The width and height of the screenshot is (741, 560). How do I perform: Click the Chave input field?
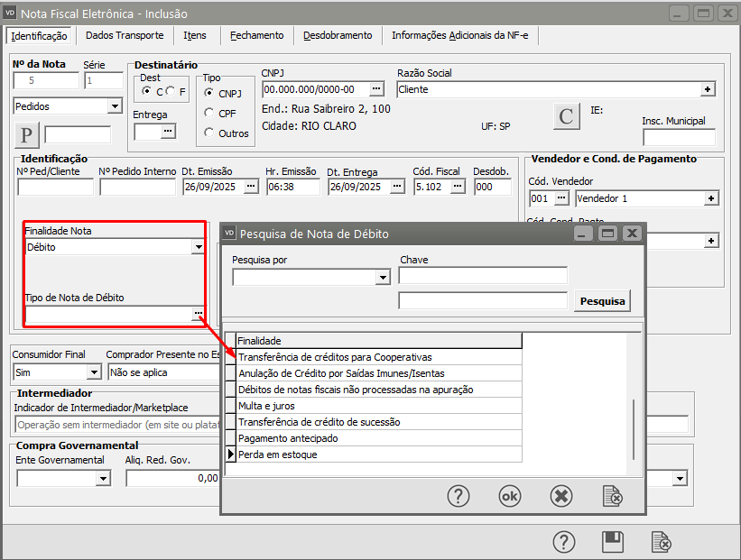pos(483,276)
